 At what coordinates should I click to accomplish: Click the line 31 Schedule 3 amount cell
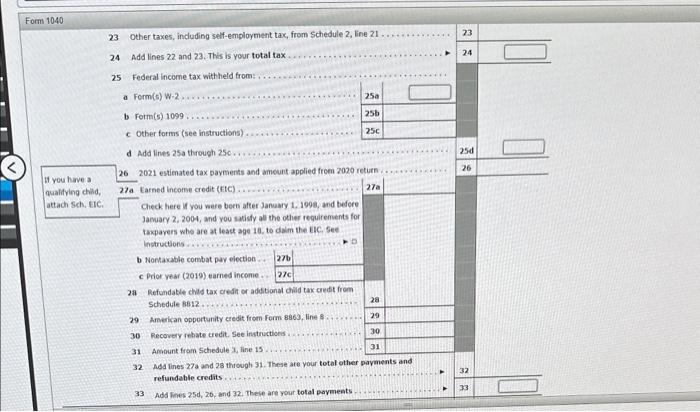[x=419, y=346]
